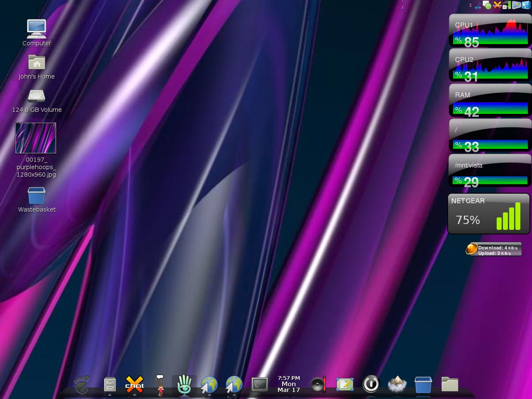Image resolution: width=532 pixels, height=399 pixels.
Task: Click the root disk usage widget showing 33
Action: point(490,135)
